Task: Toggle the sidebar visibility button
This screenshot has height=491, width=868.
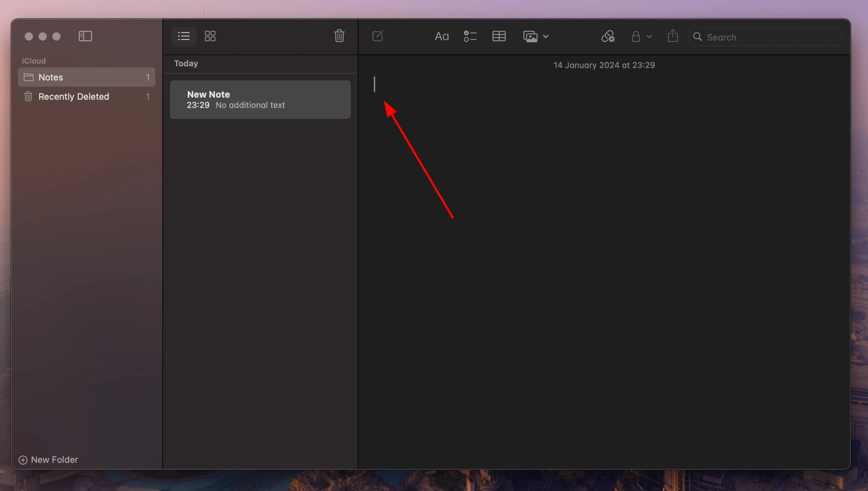Action: (85, 36)
